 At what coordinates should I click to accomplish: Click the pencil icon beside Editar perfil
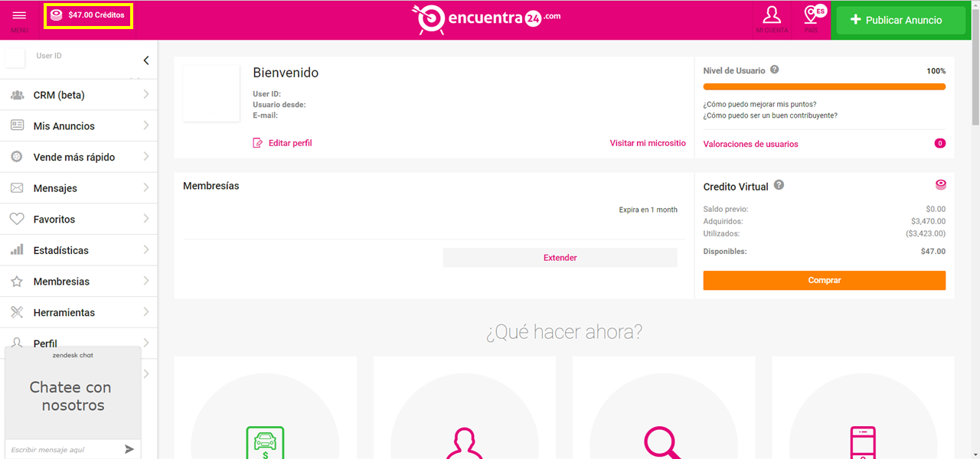click(x=258, y=143)
